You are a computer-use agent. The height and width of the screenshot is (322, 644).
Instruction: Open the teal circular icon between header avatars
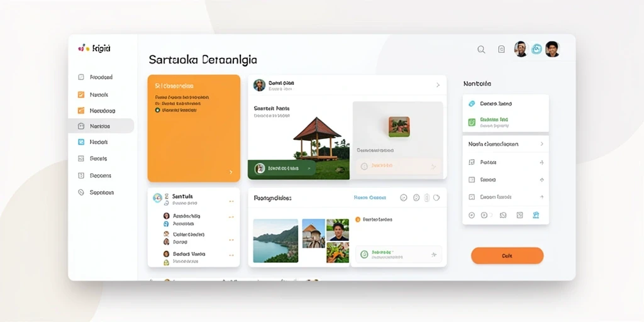536,49
